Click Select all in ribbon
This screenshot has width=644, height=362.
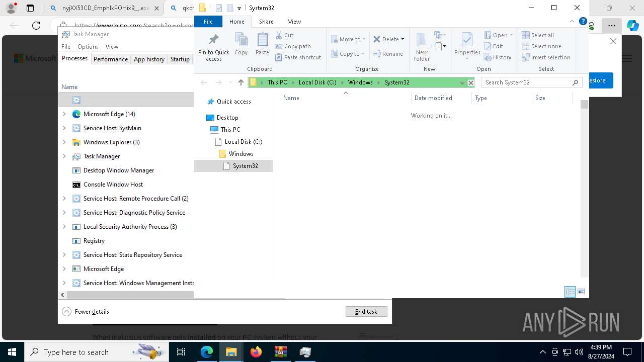[x=537, y=35]
